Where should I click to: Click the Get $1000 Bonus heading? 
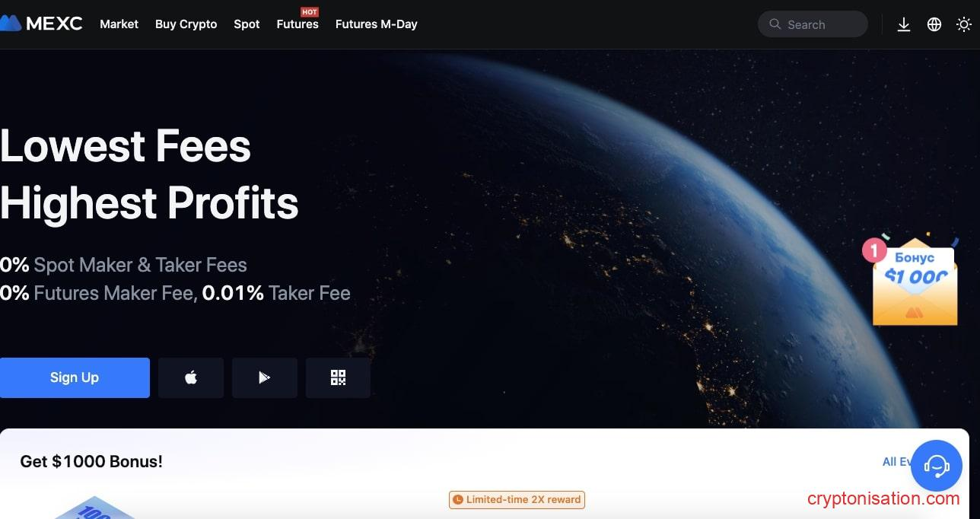(x=91, y=461)
